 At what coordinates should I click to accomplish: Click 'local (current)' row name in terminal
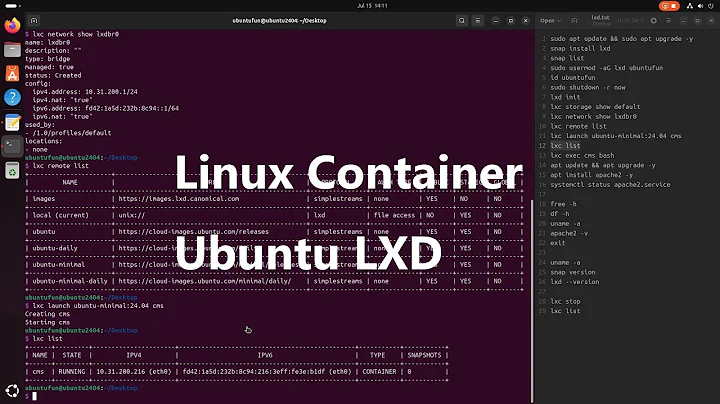pyautogui.click(x=60, y=215)
